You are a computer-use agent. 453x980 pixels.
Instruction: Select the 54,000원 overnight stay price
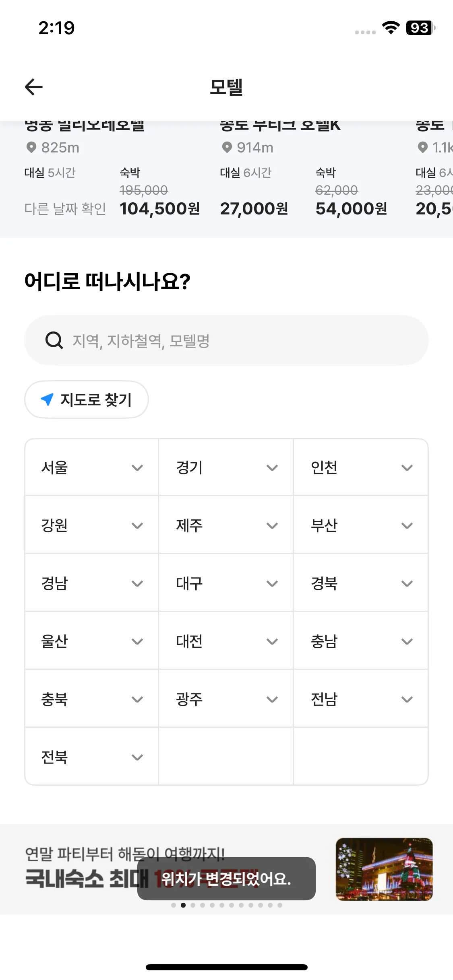click(351, 208)
